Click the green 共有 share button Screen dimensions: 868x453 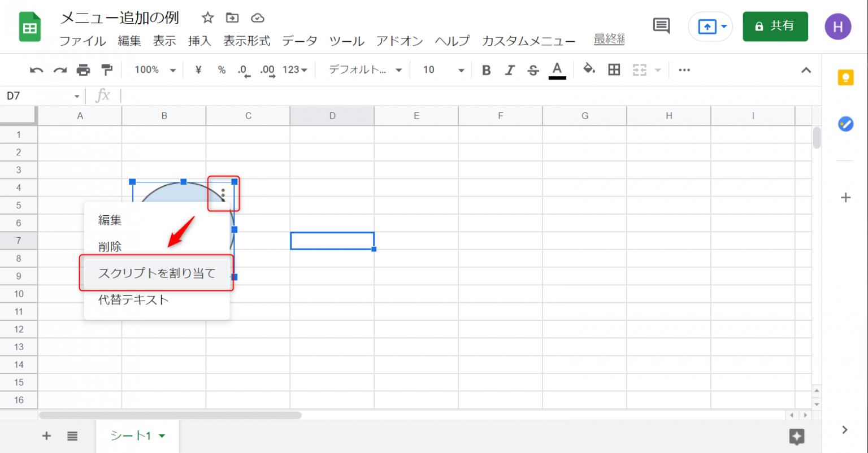click(775, 26)
